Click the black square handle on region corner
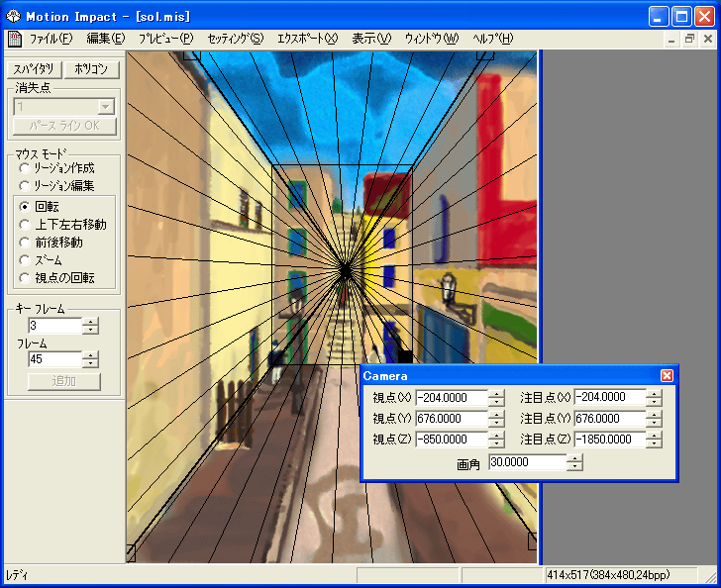721x588 pixels. 405,356
